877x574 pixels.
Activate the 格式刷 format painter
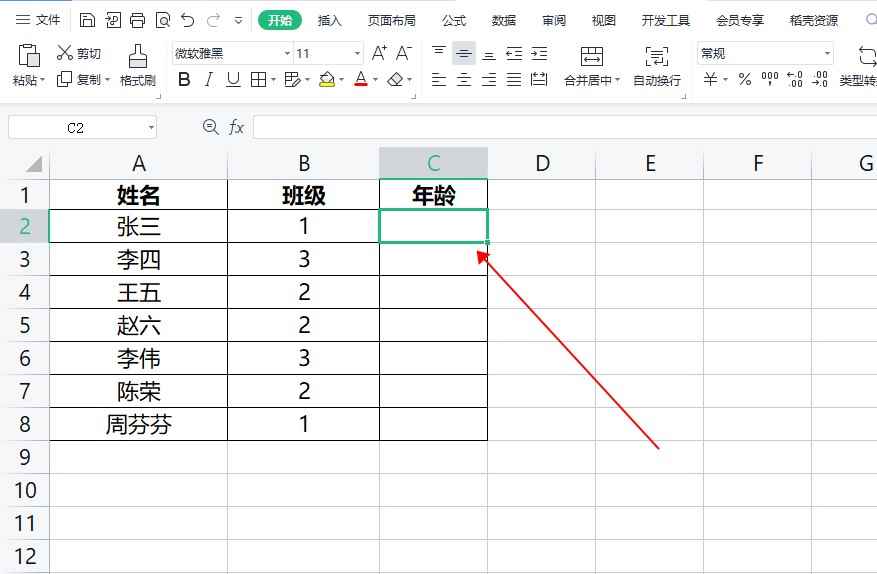[138, 65]
